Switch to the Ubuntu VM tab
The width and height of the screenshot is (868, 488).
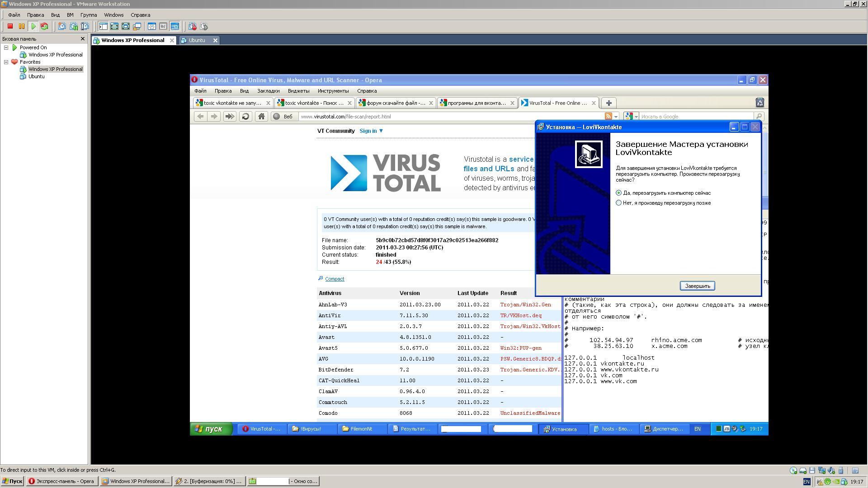click(x=197, y=40)
